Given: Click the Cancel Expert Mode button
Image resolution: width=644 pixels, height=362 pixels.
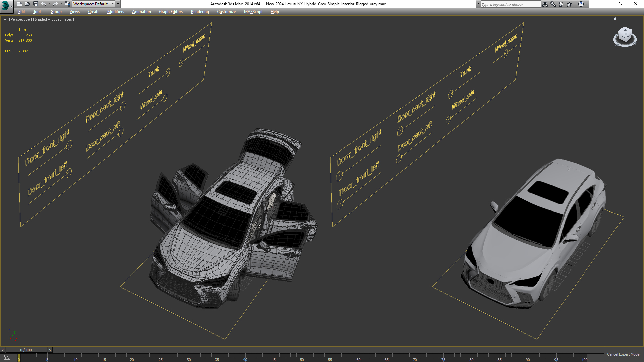Looking at the screenshot, I should pos(623,354).
